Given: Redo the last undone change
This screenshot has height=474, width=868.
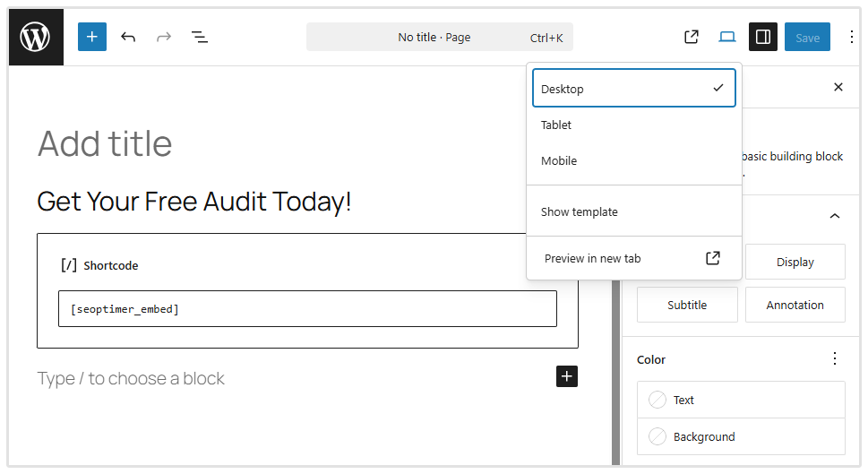Looking at the screenshot, I should coord(164,37).
